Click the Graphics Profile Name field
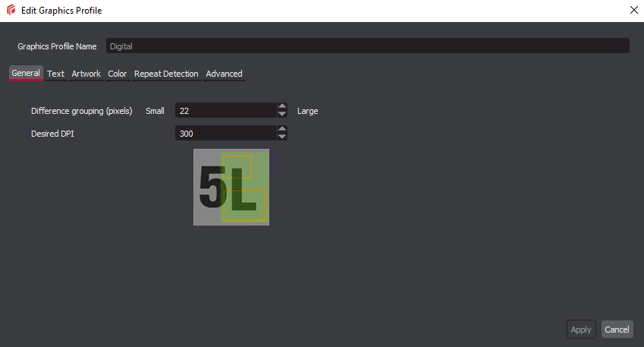Screen dimensions: 644x347 click(x=367, y=46)
